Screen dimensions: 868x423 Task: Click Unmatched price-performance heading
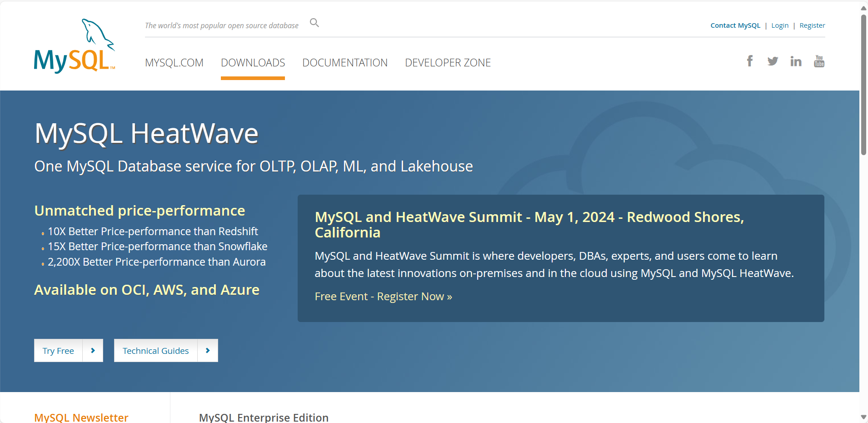click(x=140, y=211)
